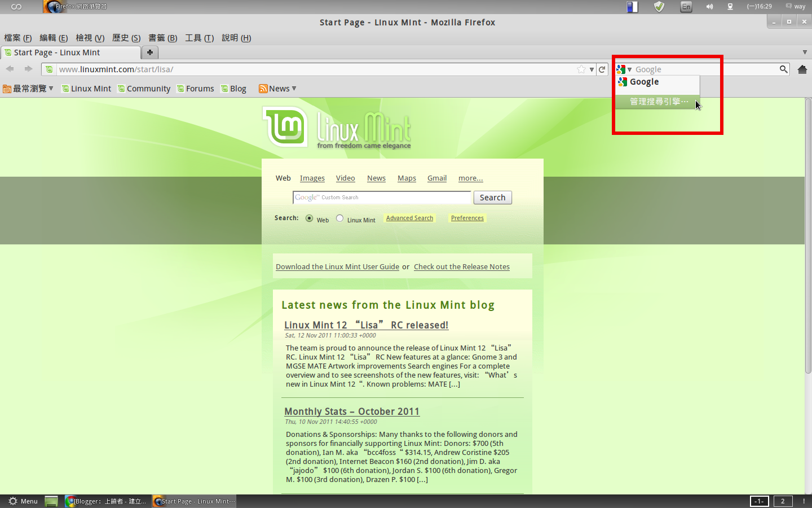Open the 書籤 (B) Bookmarks menu
812x508 pixels.
[x=163, y=38]
